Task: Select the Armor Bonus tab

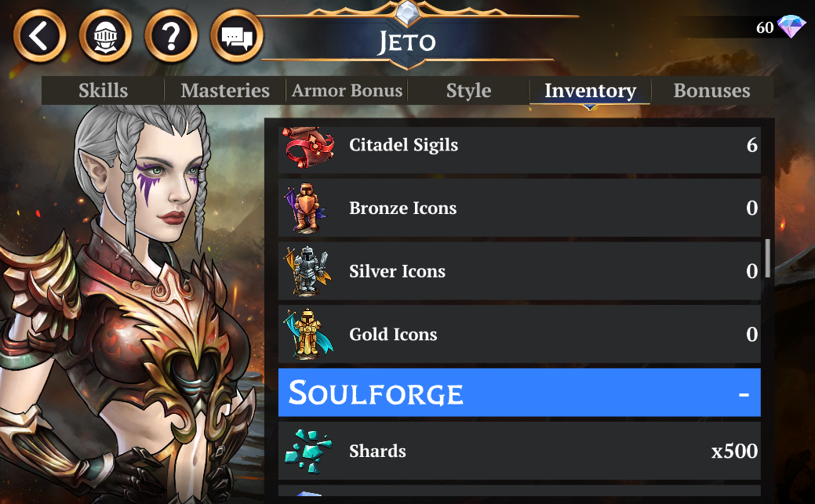Action: pos(347,90)
